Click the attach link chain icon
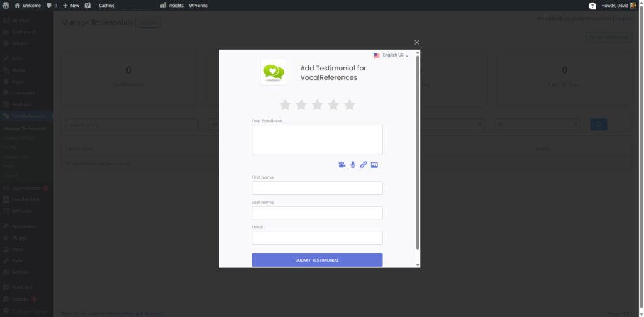The width and height of the screenshot is (644, 317). [364, 165]
